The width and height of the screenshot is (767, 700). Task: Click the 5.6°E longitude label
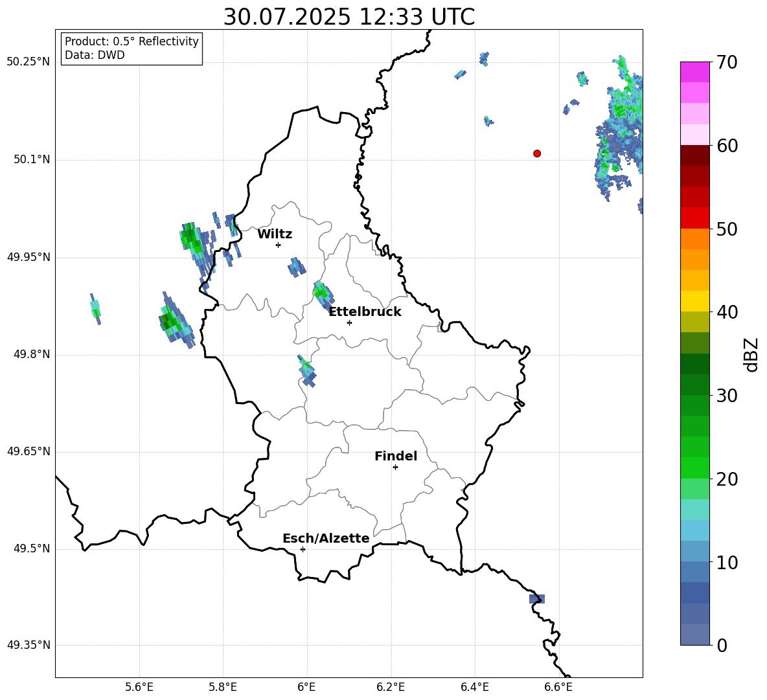coord(139,687)
